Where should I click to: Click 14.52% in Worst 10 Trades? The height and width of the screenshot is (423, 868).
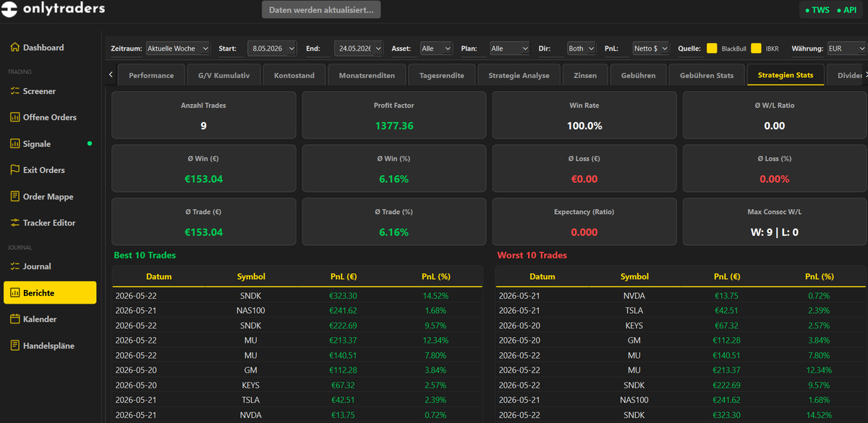tap(820, 415)
